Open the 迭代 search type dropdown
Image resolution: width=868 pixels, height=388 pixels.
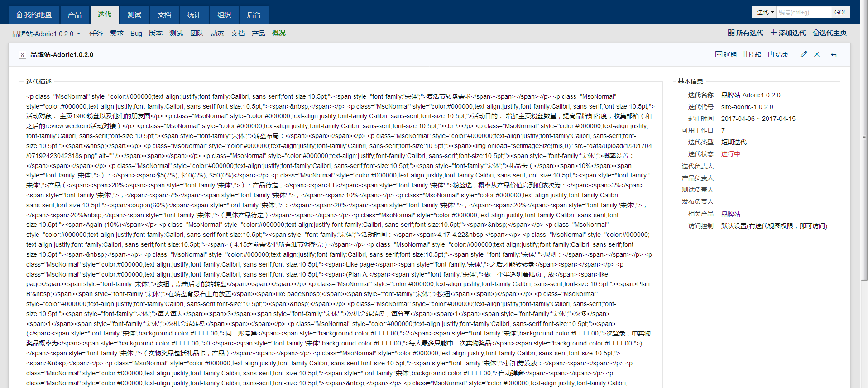pyautogui.click(x=764, y=12)
